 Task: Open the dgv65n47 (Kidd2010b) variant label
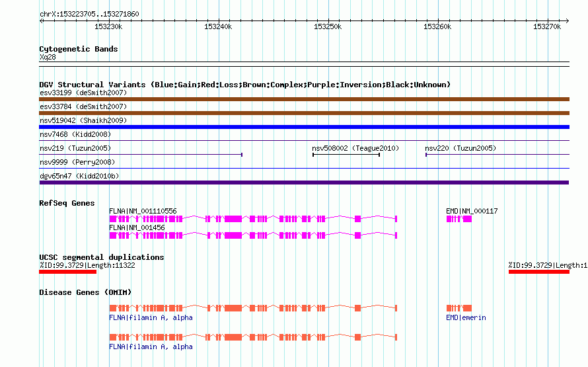coord(79,176)
